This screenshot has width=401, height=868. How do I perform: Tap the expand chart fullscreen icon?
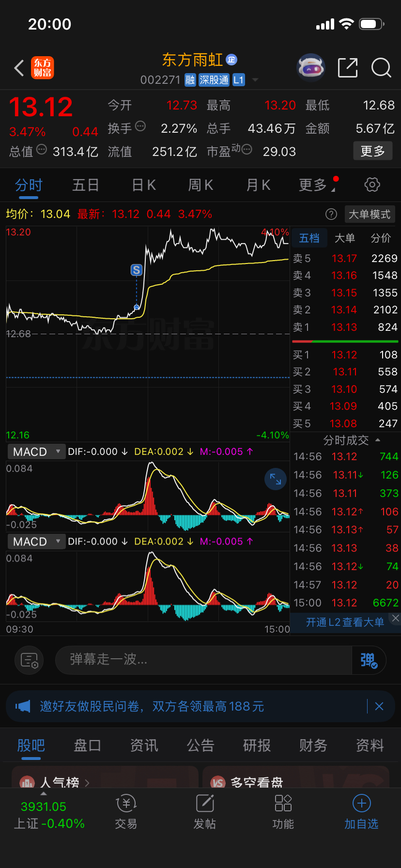click(x=276, y=479)
